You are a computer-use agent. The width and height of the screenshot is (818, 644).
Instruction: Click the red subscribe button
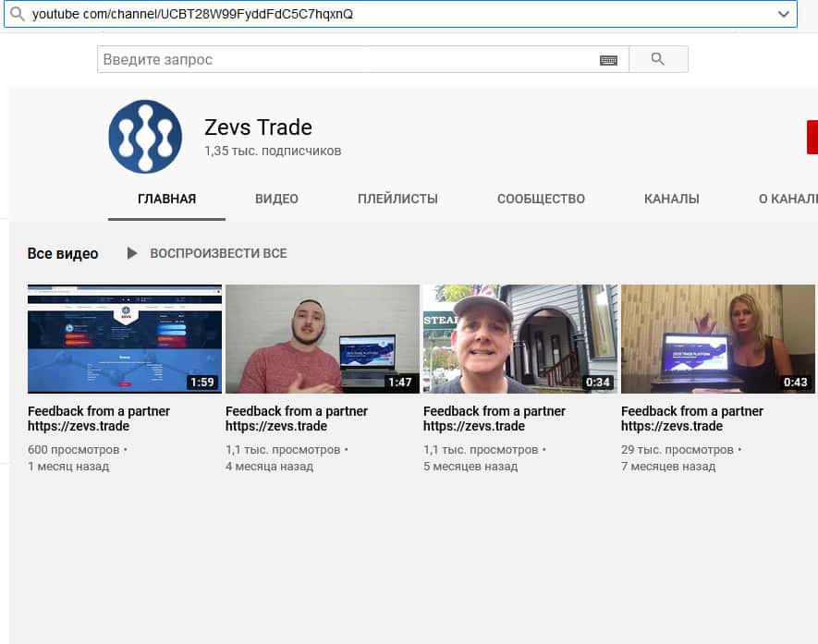point(812,137)
